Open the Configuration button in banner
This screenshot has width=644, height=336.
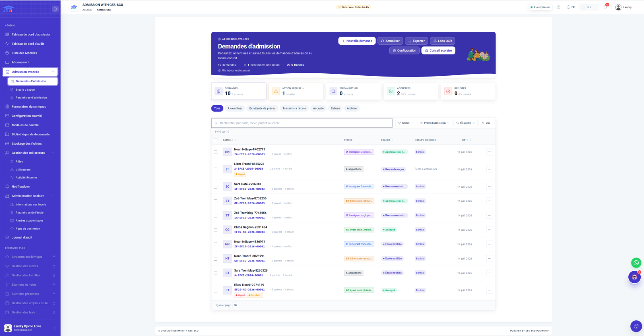coord(405,50)
